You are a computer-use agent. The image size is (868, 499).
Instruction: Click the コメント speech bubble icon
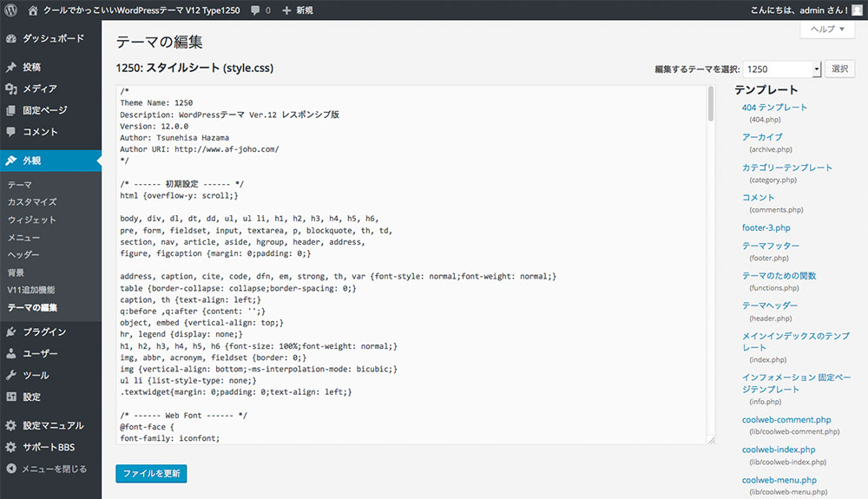11,132
